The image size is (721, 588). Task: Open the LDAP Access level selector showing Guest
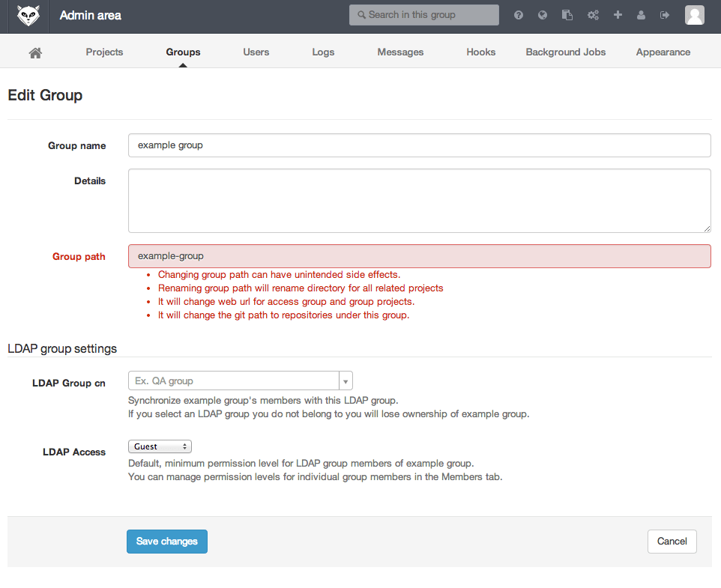[x=160, y=446]
